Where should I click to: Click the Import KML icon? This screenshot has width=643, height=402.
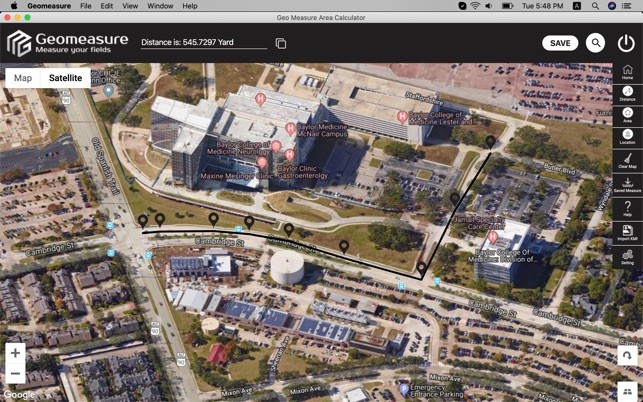pos(627,232)
